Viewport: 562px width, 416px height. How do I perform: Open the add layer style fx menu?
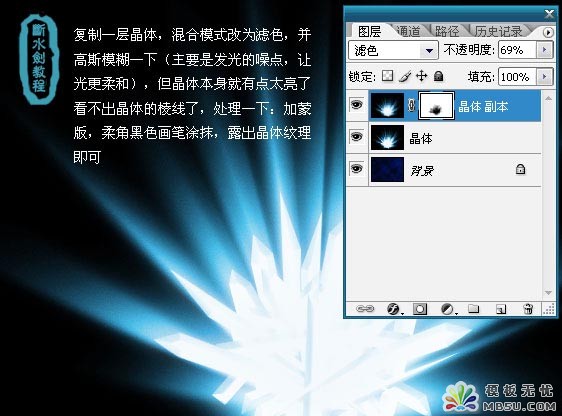pos(394,309)
